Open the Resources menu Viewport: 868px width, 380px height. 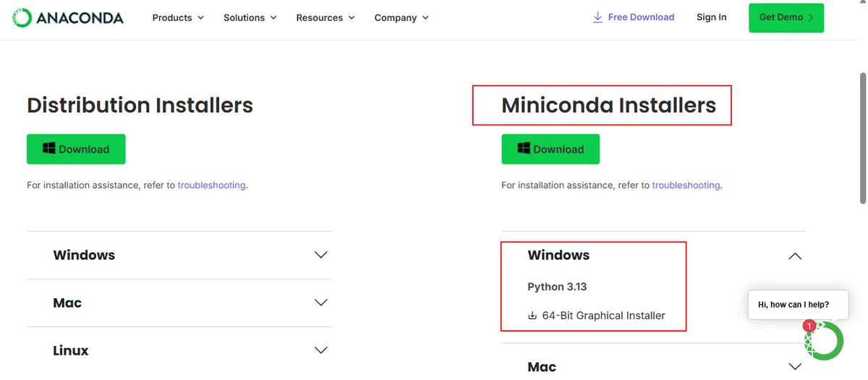[x=325, y=17]
